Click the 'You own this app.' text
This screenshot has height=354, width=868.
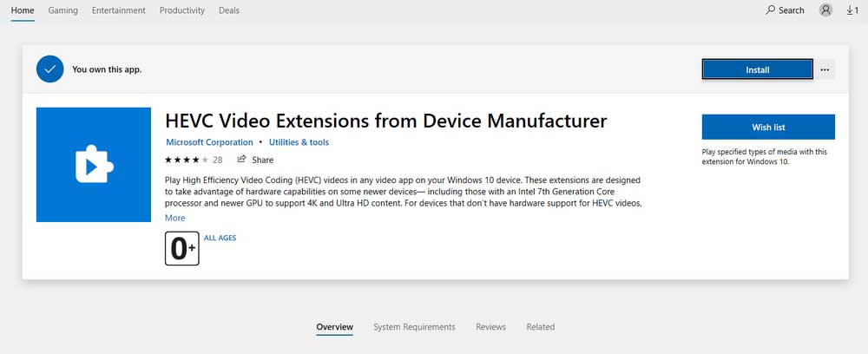click(107, 69)
